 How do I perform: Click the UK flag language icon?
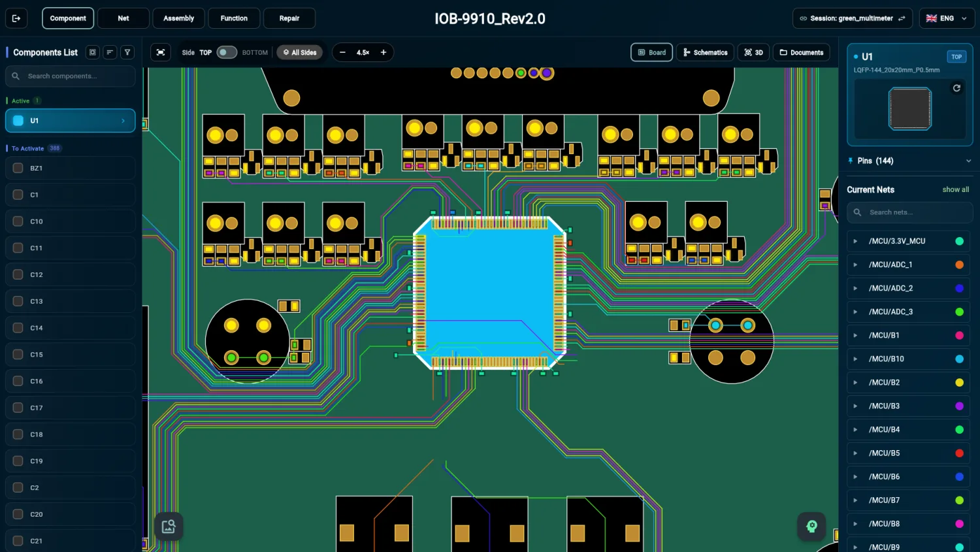pos(932,18)
